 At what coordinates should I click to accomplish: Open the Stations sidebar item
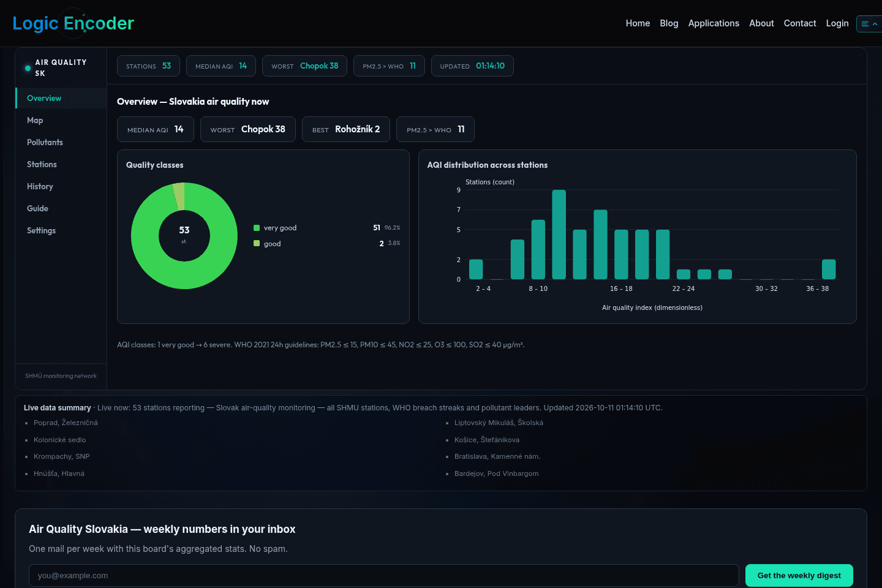tap(61, 164)
